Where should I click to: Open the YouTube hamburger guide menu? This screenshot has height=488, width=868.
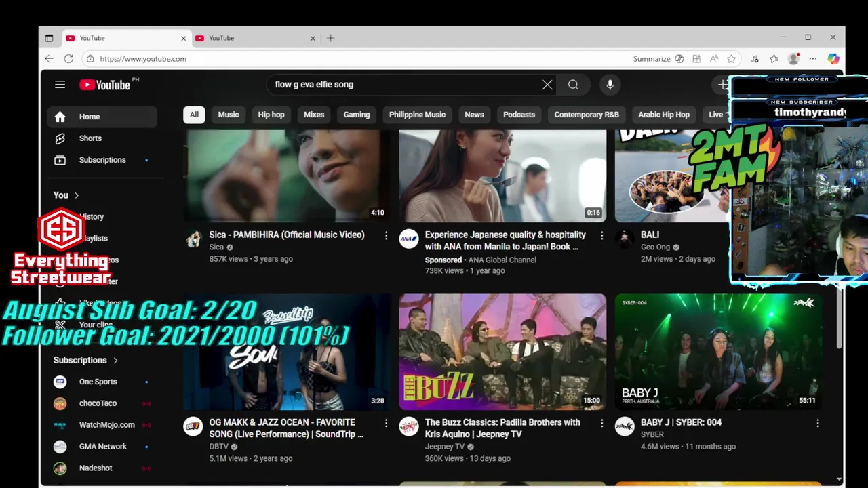click(60, 85)
